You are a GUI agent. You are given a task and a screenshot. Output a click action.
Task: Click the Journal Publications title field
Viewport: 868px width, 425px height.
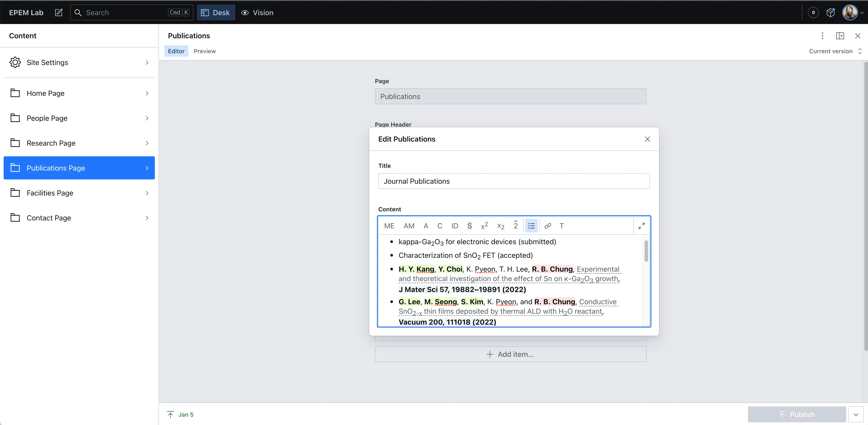(x=513, y=181)
